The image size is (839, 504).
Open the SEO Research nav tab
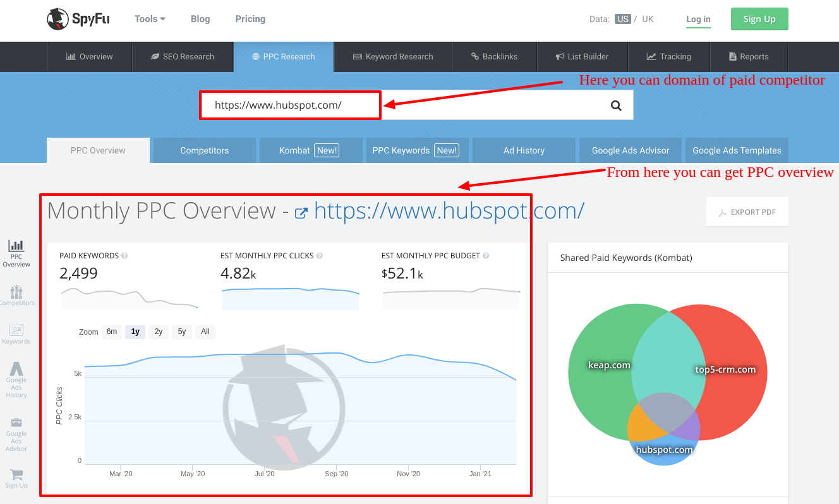point(183,57)
